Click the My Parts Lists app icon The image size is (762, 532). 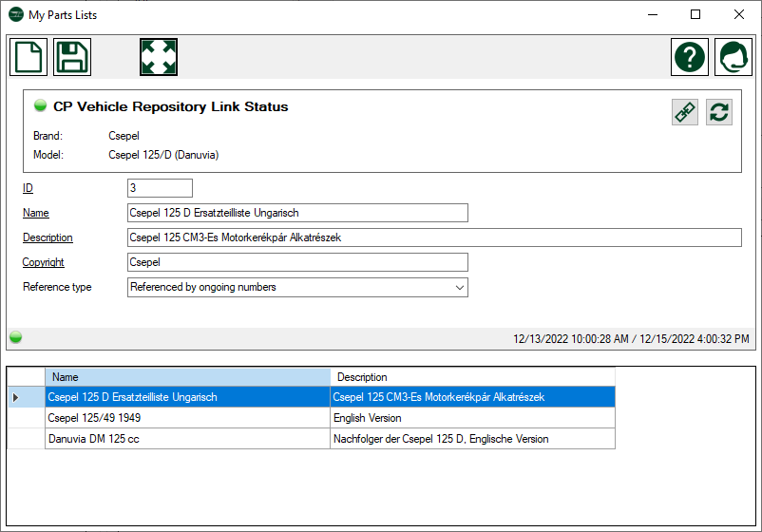point(16,14)
